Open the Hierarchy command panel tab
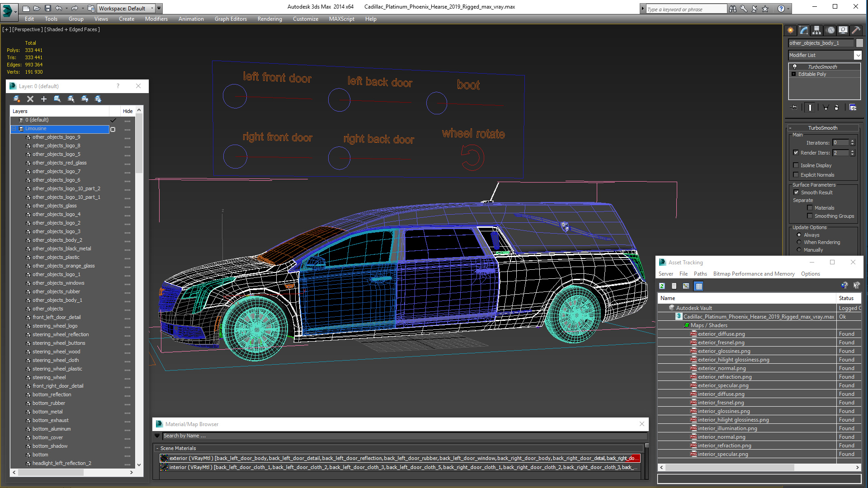The width and height of the screenshot is (868, 488). pos(816,30)
